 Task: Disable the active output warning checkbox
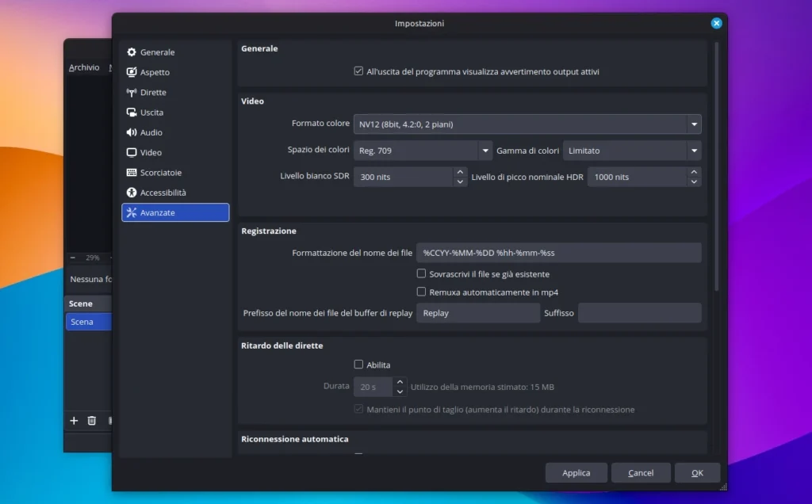(358, 71)
